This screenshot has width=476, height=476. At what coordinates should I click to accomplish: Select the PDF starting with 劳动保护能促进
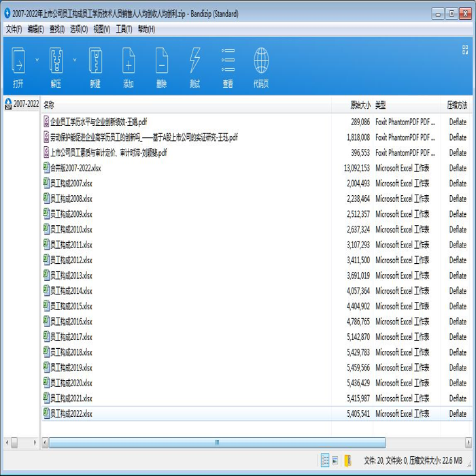tap(144, 137)
